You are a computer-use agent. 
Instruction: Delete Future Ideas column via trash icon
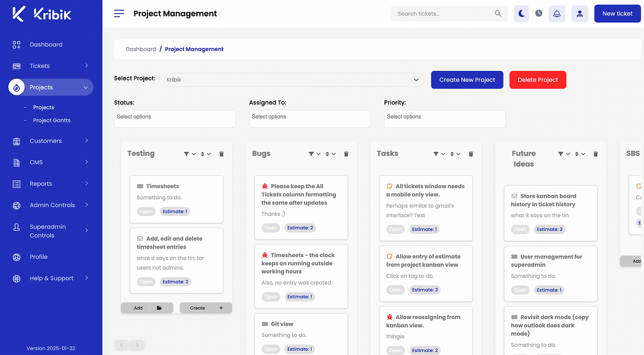tap(596, 154)
